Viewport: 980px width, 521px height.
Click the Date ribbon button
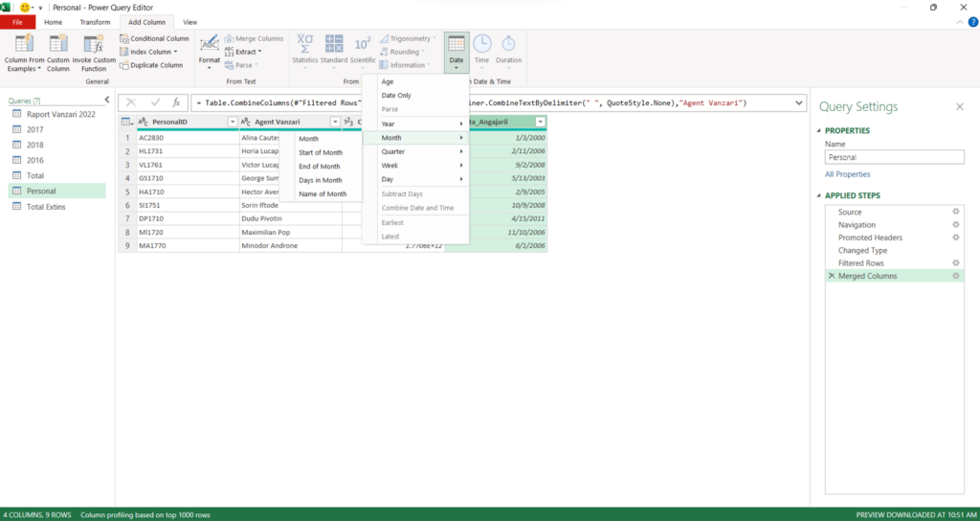tap(457, 52)
